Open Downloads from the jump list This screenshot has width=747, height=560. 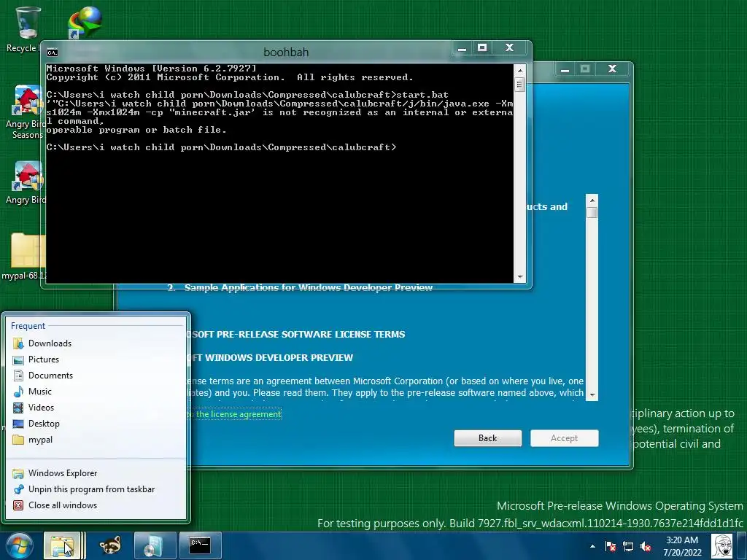tap(96, 343)
